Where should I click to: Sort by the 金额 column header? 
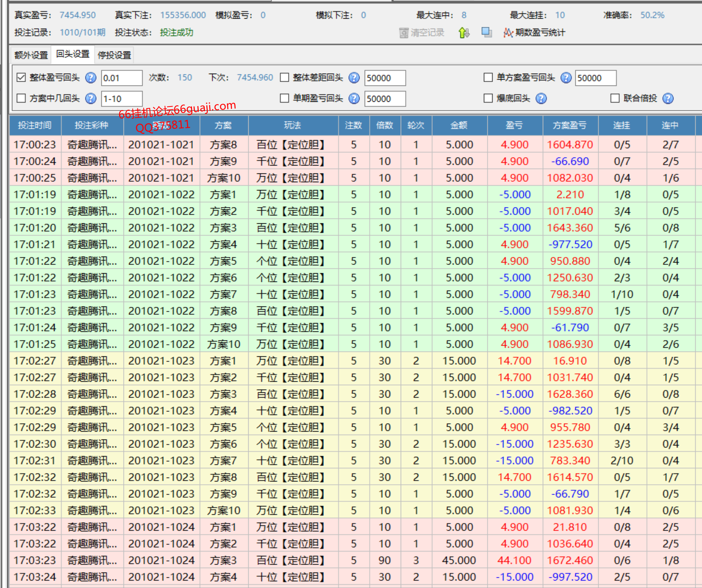(459, 125)
